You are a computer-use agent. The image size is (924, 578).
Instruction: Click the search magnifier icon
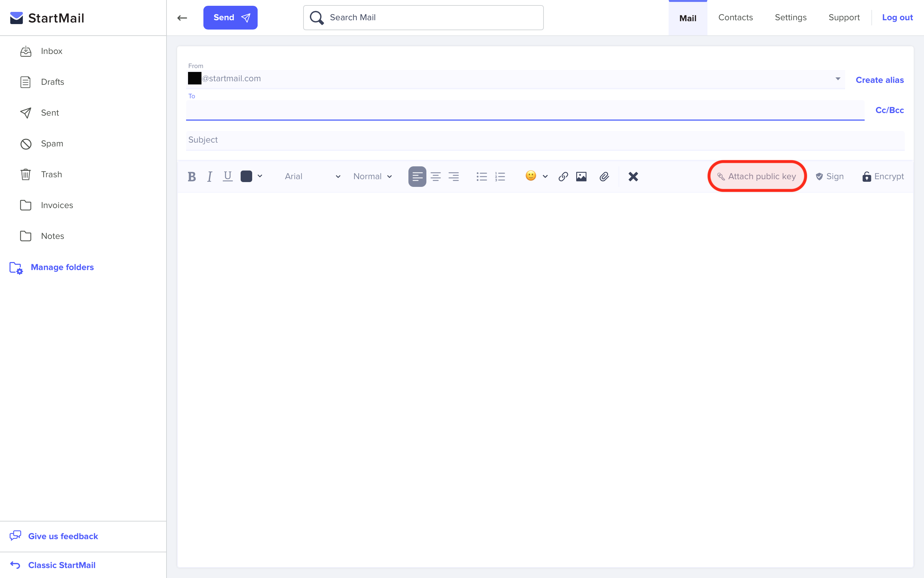[317, 18]
